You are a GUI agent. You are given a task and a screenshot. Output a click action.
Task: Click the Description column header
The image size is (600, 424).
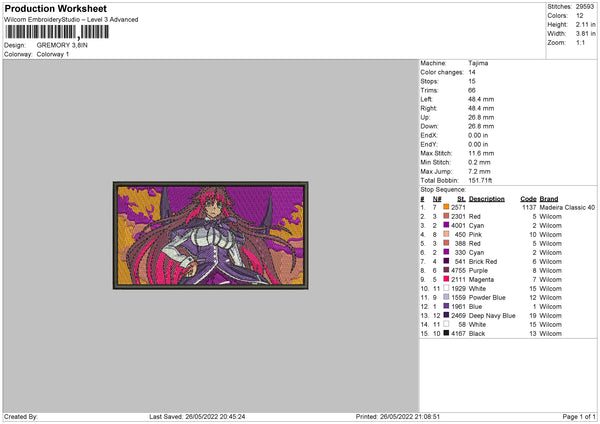coord(487,199)
